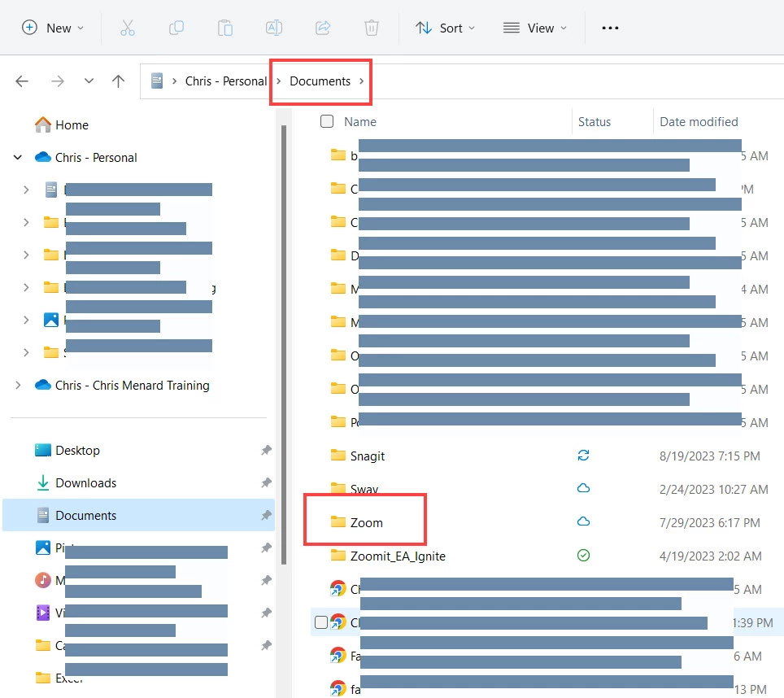This screenshot has height=698, width=784.
Task: Click the Snagit folder icon
Action: coord(338,456)
